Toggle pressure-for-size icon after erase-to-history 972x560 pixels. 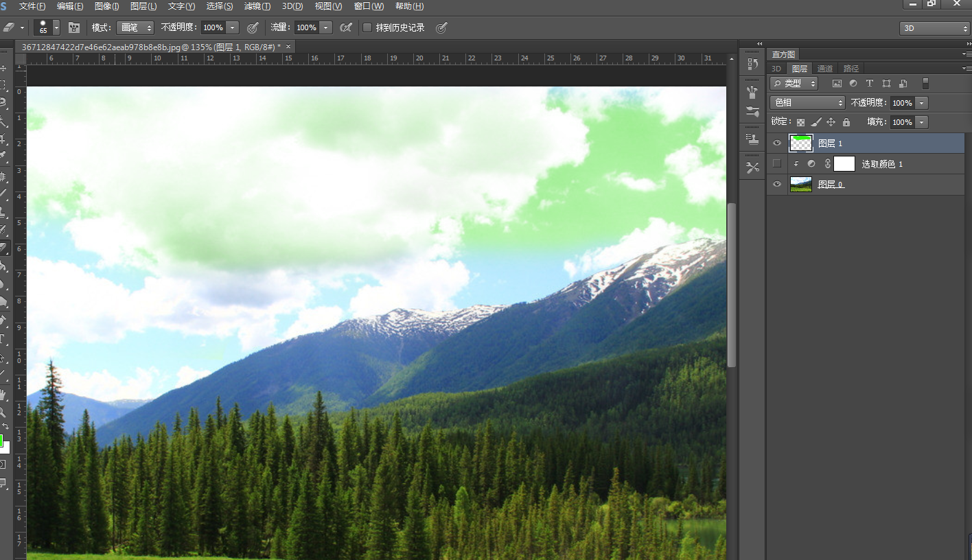(442, 27)
